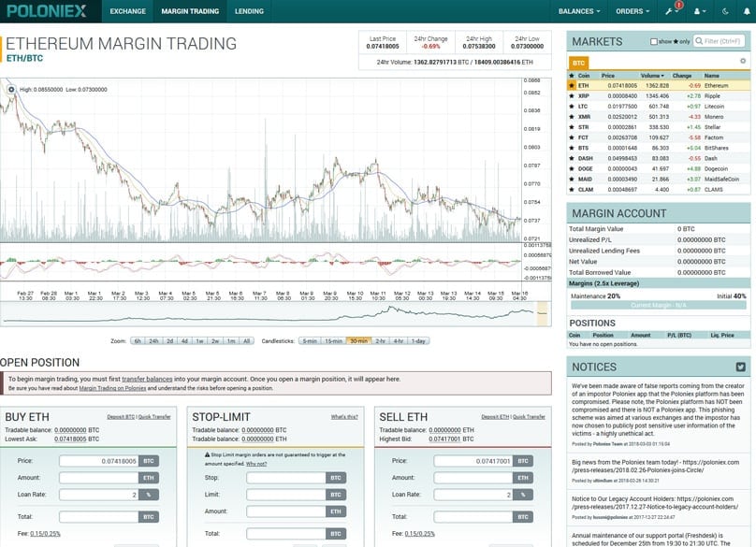756x547 pixels.
Task: Click Quick Transfer in Buy ETH panel
Action: pos(155,416)
